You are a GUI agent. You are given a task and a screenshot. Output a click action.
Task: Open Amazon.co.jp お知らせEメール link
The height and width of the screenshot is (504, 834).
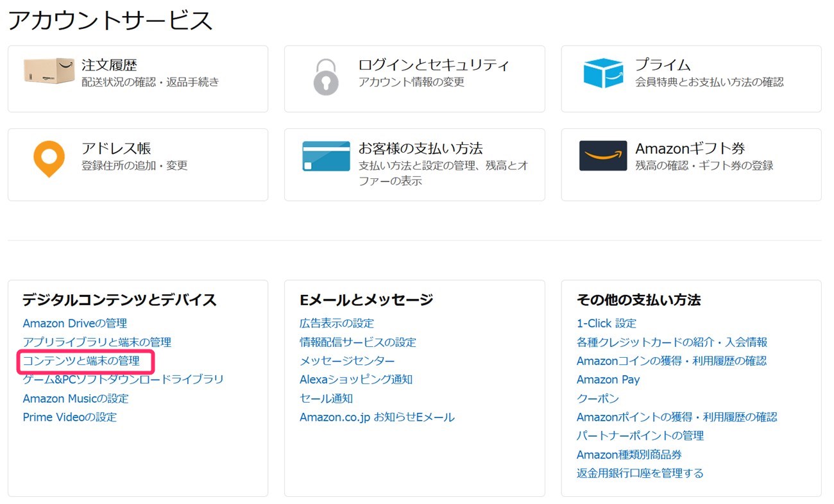tap(377, 417)
